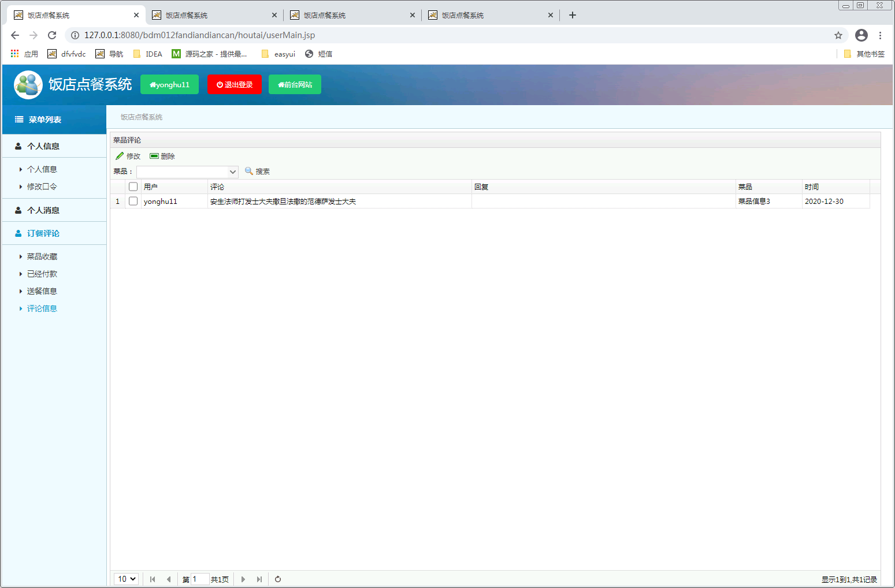
Task: Open the dfvfvdc bookmark
Action: (66, 54)
